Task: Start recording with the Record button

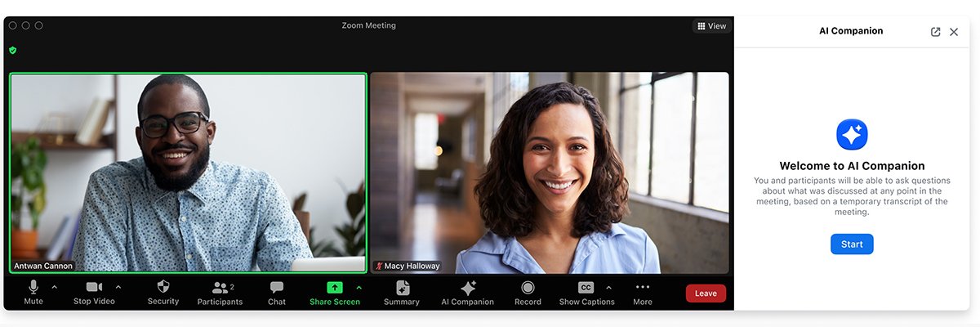Action: click(528, 292)
